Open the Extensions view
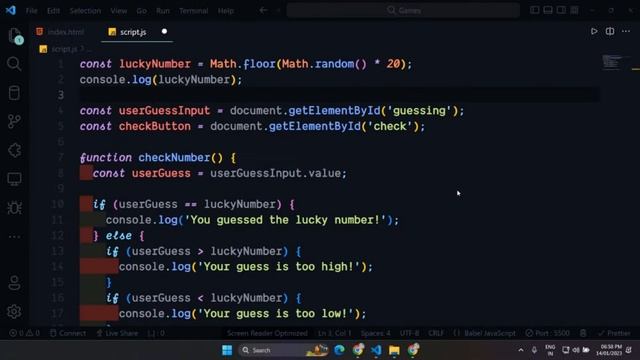Screen dimensions: 640x360 pos(14,150)
